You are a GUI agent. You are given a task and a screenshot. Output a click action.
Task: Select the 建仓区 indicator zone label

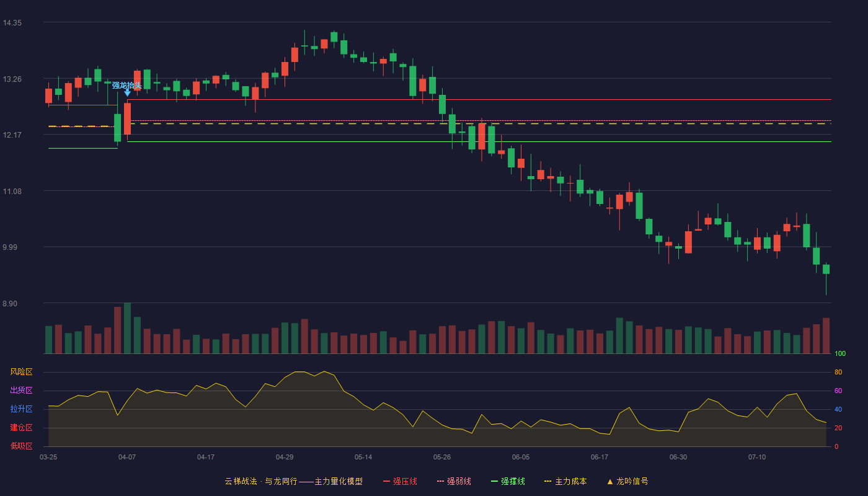coord(21,428)
